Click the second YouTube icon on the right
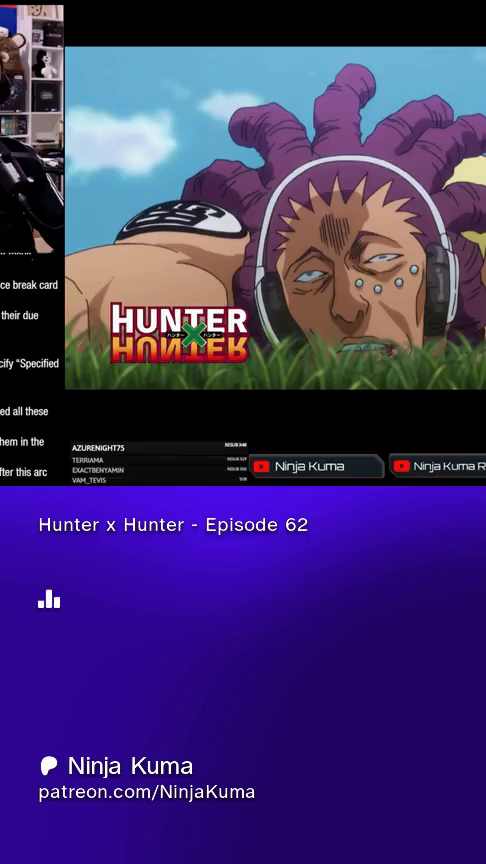 [x=401, y=466]
